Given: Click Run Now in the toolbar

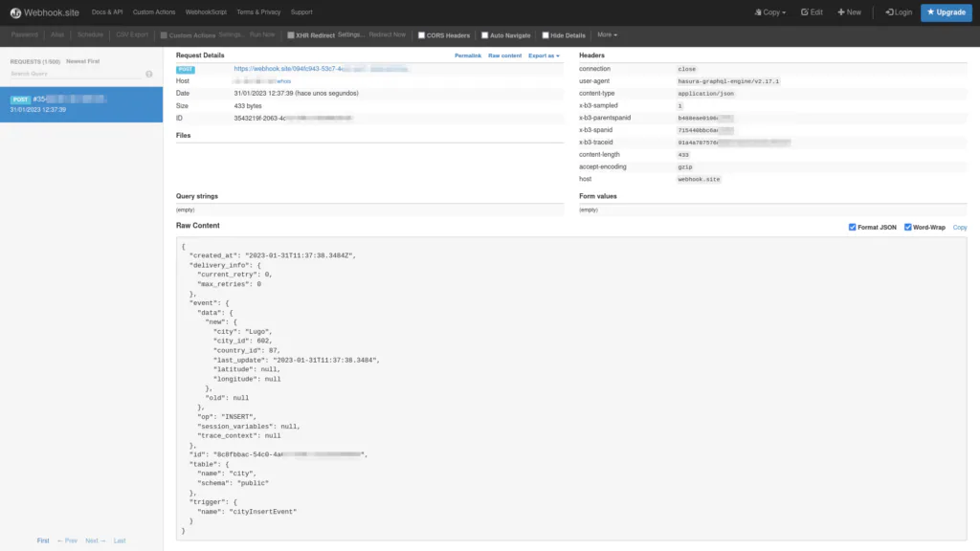Looking at the screenshot, I should (x=262, y=35).
